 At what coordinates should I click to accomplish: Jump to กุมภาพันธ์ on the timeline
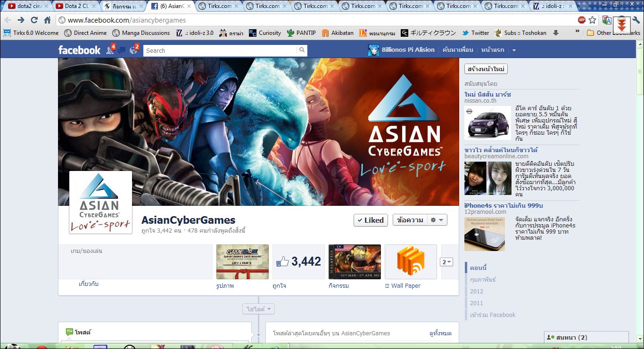483,280
